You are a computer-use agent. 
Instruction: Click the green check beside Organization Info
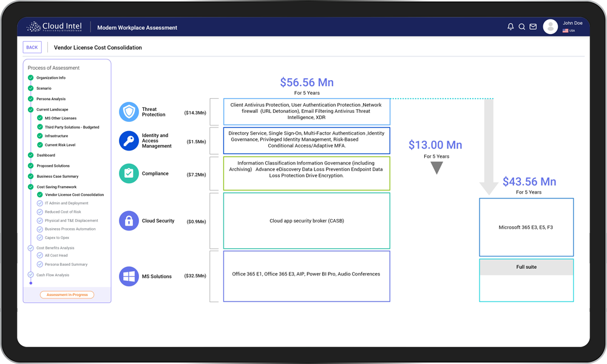pos(30,78)
